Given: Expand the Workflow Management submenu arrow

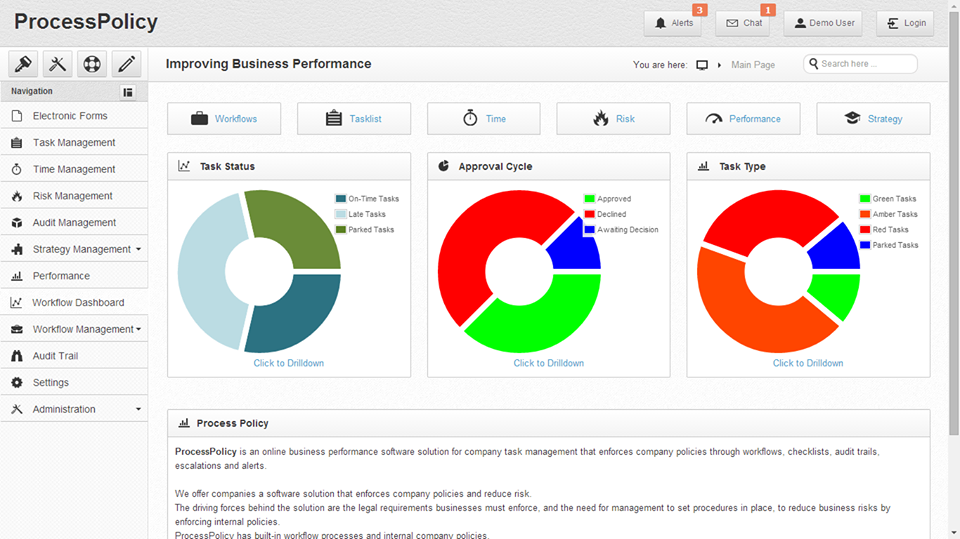Looking at the screenshot, I should pyautogui.click(x=138, y=330).
